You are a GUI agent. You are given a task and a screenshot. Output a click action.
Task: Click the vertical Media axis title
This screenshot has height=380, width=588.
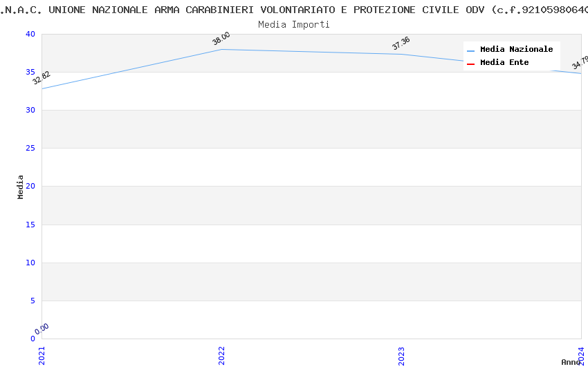[21, 187]
